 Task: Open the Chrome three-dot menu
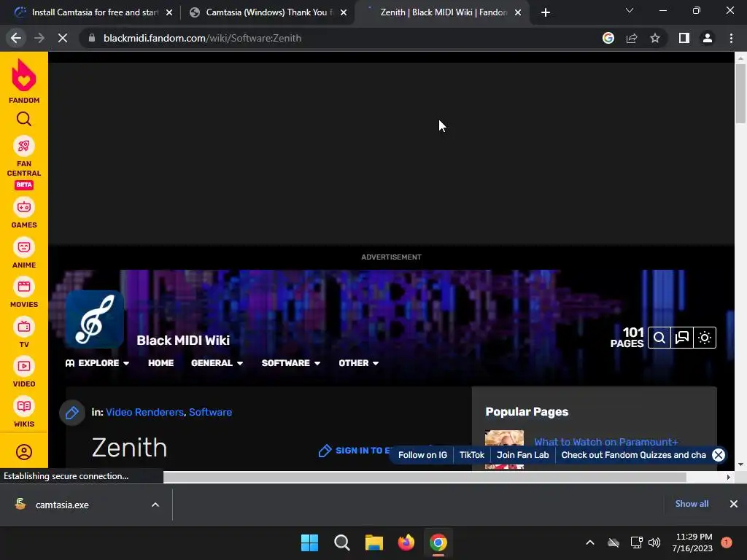[731, 38]
